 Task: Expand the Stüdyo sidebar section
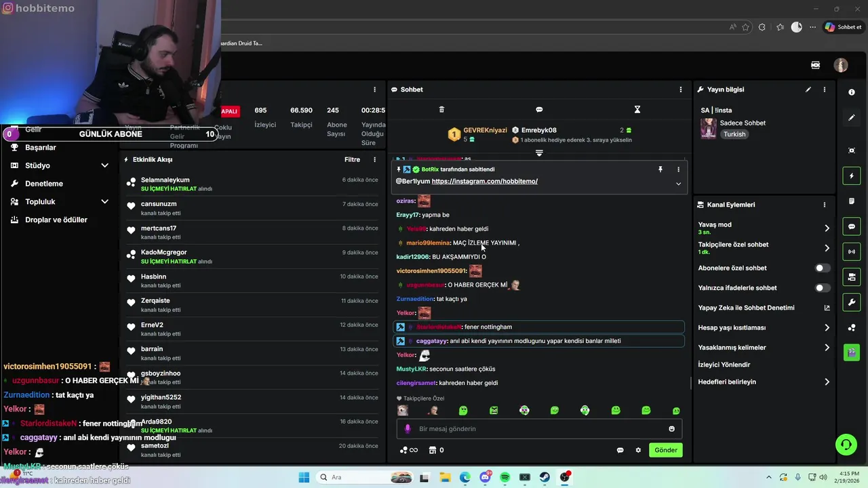104,165
